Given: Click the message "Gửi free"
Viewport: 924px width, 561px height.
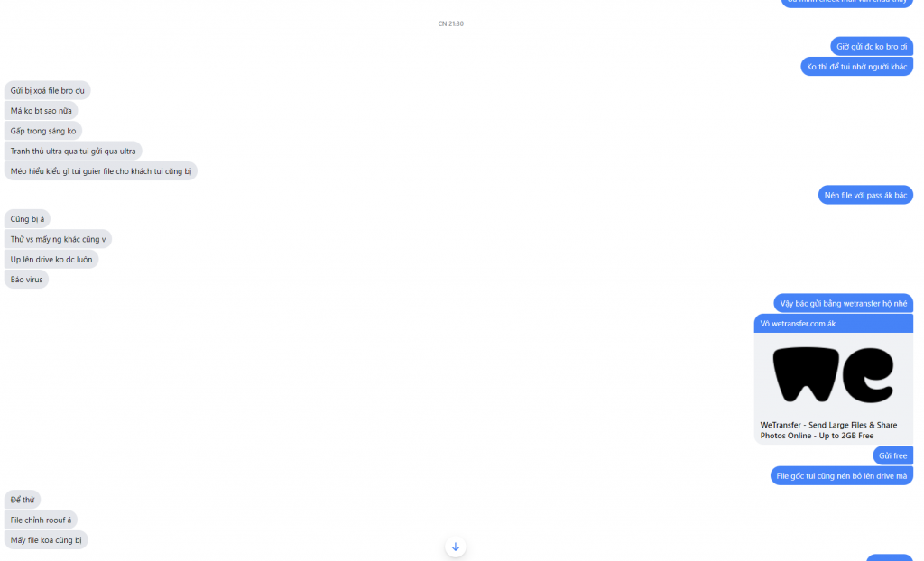Looking at the screenshot, I should (x=892, y=455).
